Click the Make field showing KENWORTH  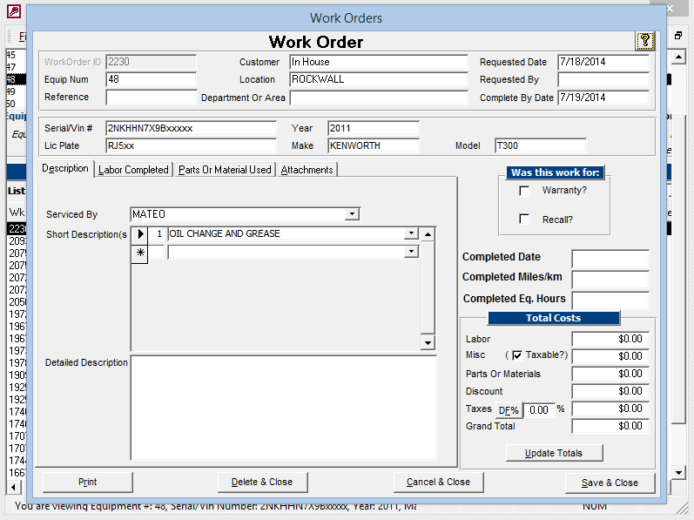[374, 146]
